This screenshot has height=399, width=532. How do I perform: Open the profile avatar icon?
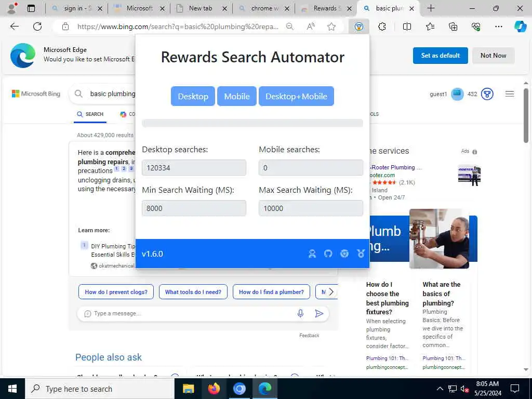[12, 8]
